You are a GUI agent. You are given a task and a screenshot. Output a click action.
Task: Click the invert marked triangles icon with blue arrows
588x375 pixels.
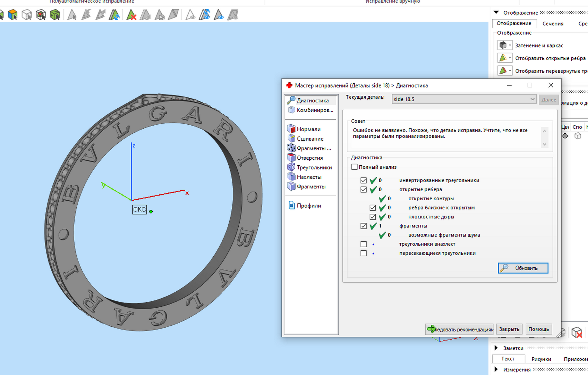[x=114, y=15]
